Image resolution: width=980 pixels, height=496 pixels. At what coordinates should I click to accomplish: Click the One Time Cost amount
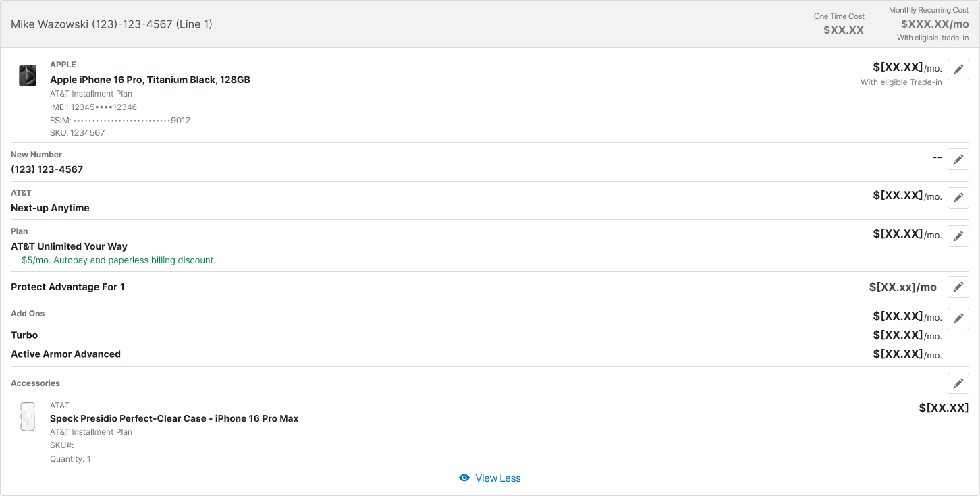point(844,30)
